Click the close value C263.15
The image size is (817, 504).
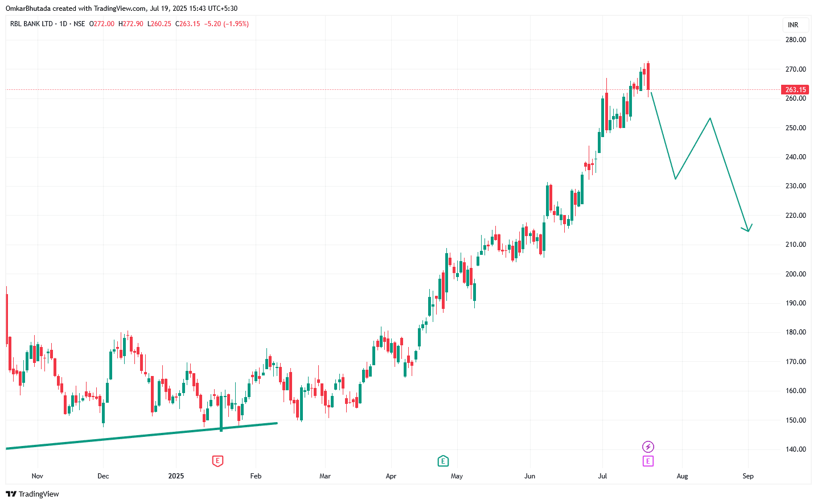(x=188, y=24)
